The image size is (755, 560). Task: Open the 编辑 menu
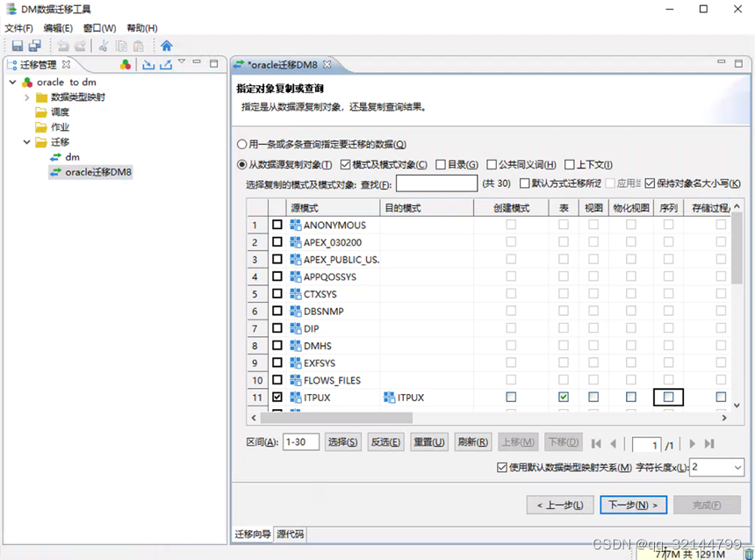pyautogui.click(x=58, y=28)
